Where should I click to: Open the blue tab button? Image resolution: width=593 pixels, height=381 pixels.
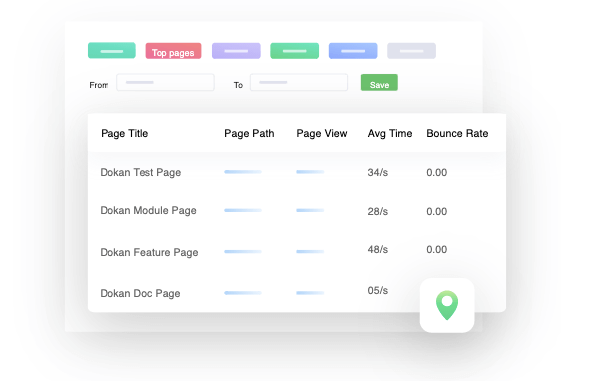point(353,51)
